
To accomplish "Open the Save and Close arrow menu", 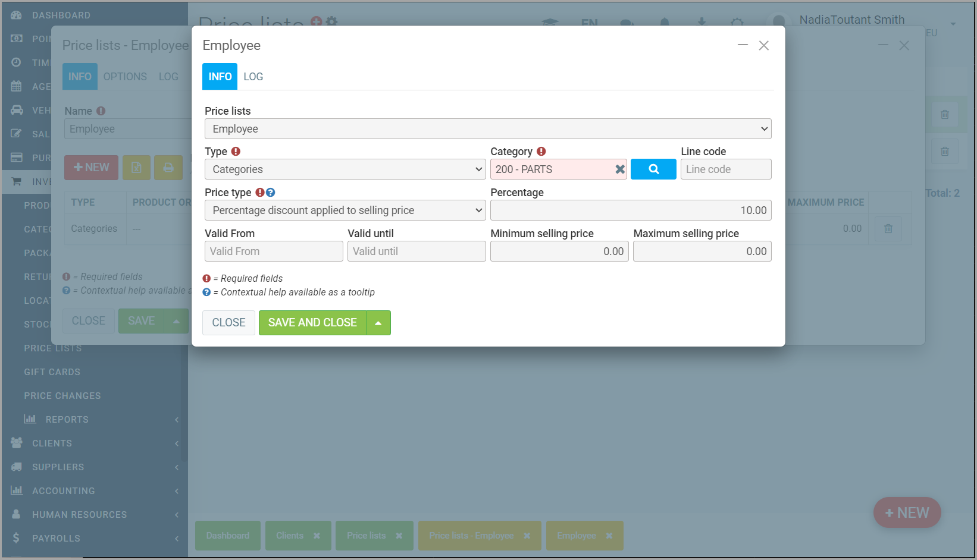I will pyautogui.click(x=378, y=323).
